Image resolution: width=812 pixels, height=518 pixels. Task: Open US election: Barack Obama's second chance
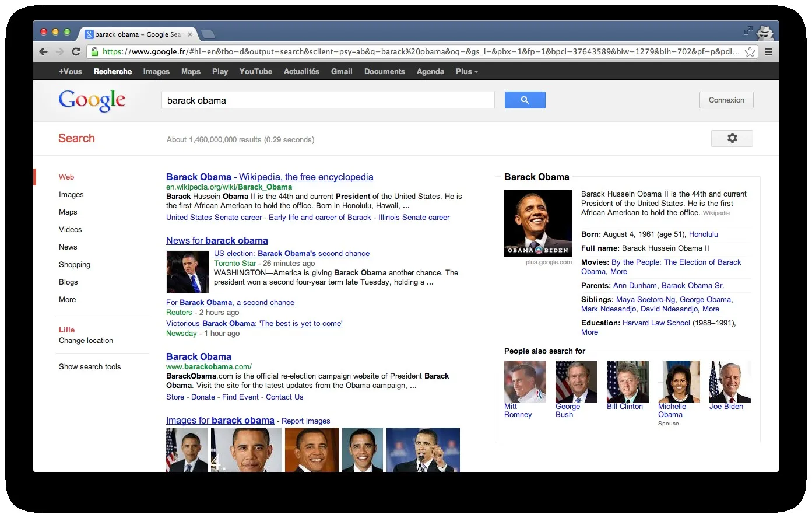click(291, 253)
